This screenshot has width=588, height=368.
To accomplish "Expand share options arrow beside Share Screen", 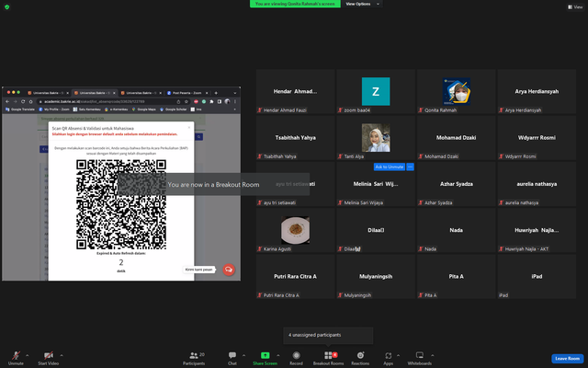I will point(277,355).
